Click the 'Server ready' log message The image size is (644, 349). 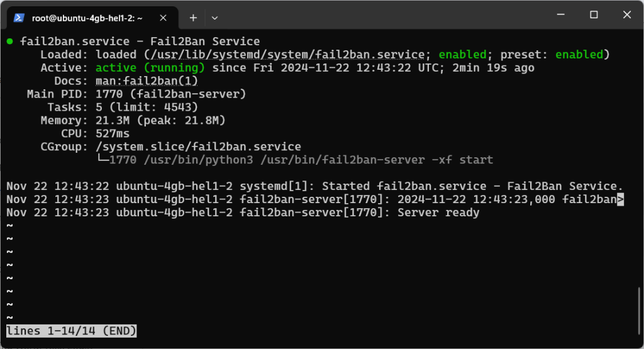point(438,213)
